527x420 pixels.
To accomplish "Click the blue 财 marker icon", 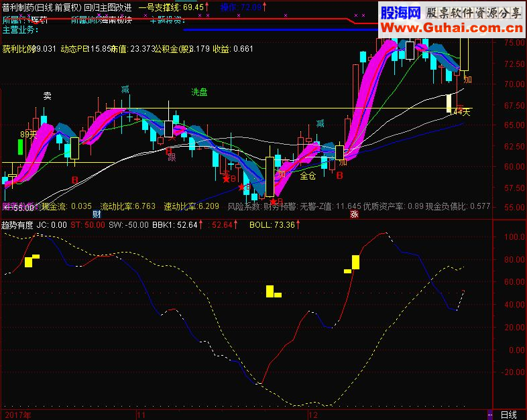I will pyautogui.click(x=97, y=214).
